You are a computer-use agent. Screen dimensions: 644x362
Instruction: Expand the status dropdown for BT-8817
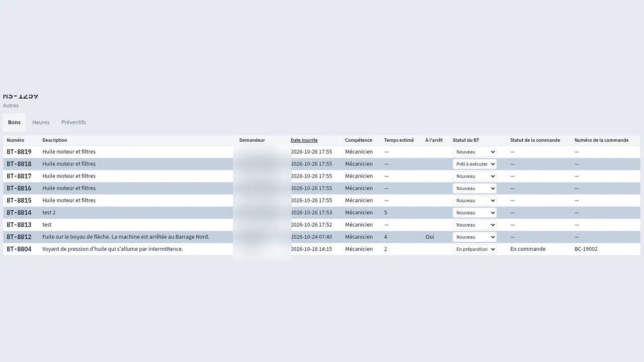(x=474, y=176)
